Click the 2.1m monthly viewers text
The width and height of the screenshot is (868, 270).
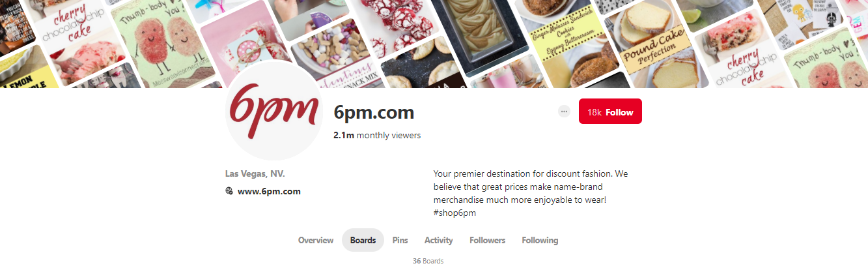pyautogui.click(x=377, y=135)
